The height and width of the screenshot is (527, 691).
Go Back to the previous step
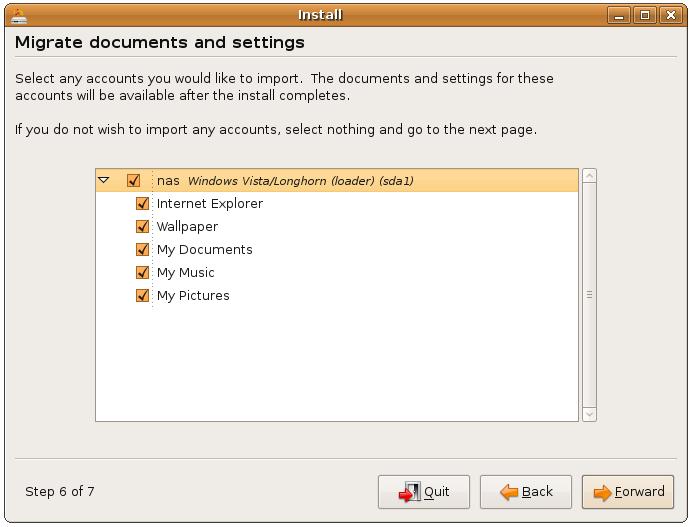coord(526,492)
